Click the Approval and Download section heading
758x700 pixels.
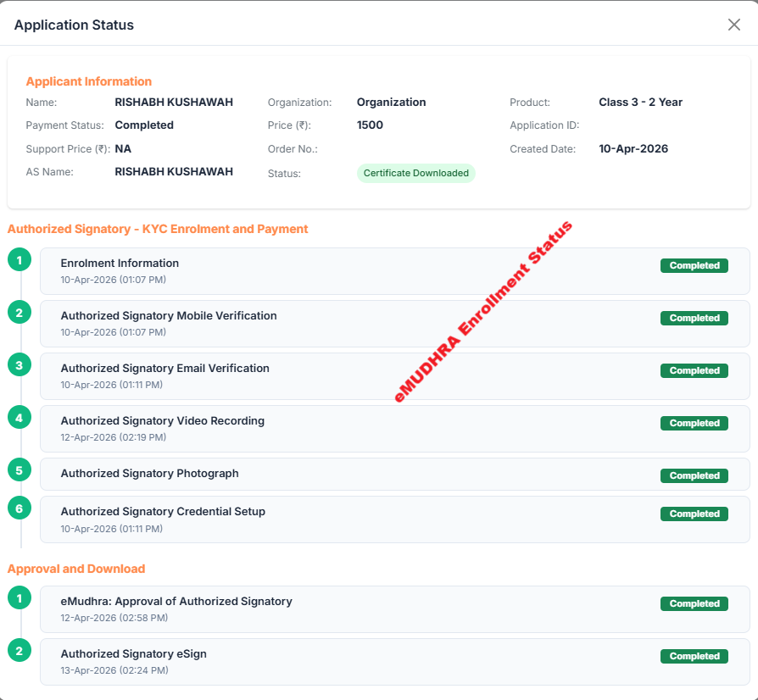point(76,569)
